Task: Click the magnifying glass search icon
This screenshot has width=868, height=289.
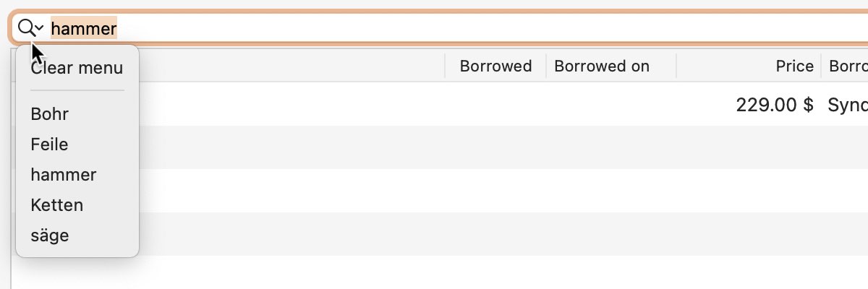Action: (x=25, y=28)
